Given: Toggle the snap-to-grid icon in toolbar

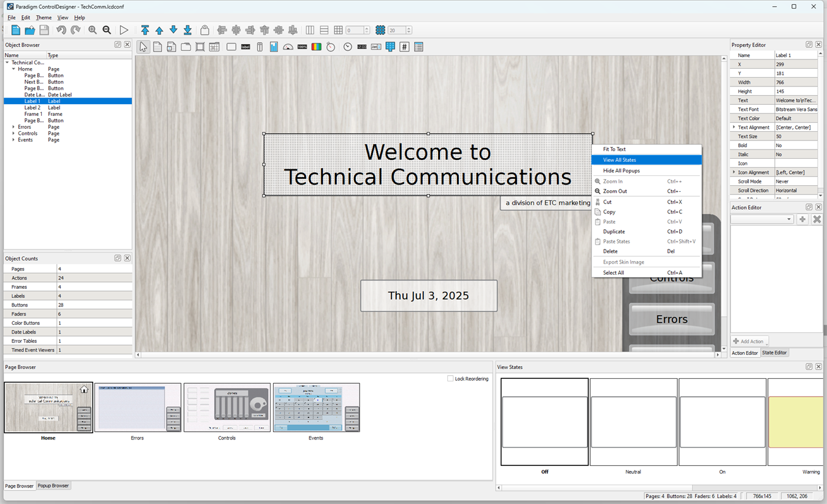Looking at the screenshot, I should (380, 30).
